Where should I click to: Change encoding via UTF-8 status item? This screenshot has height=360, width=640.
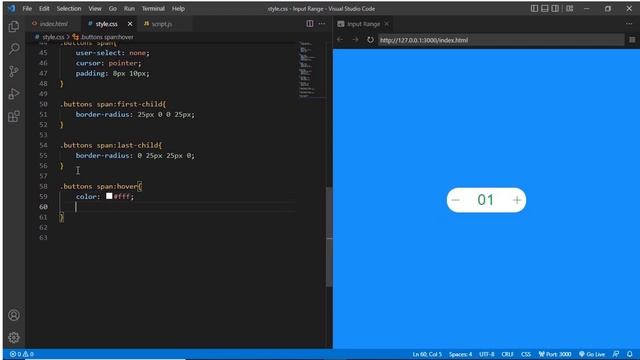click(x=487, y=354)
